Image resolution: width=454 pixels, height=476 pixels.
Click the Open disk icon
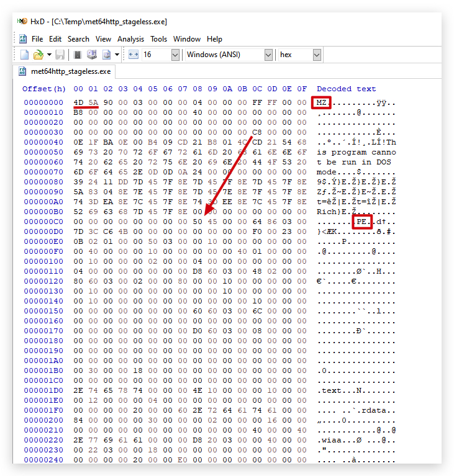point(92,55)
